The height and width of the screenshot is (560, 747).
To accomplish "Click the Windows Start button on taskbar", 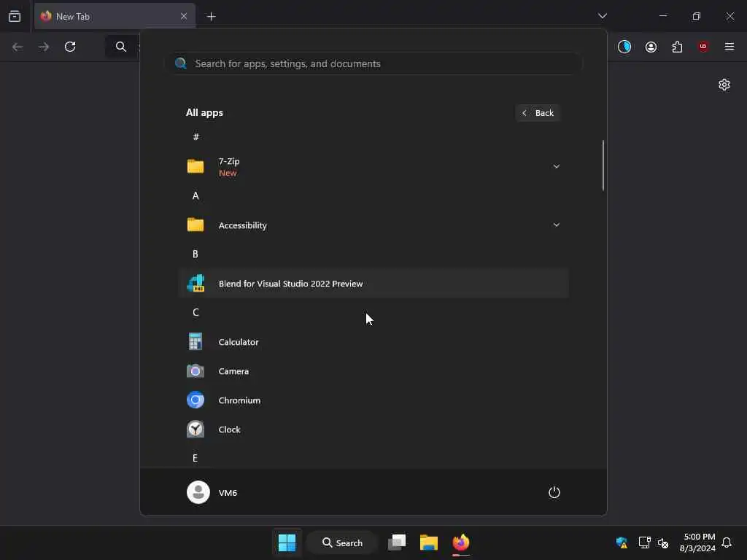I will pos(287,542).
